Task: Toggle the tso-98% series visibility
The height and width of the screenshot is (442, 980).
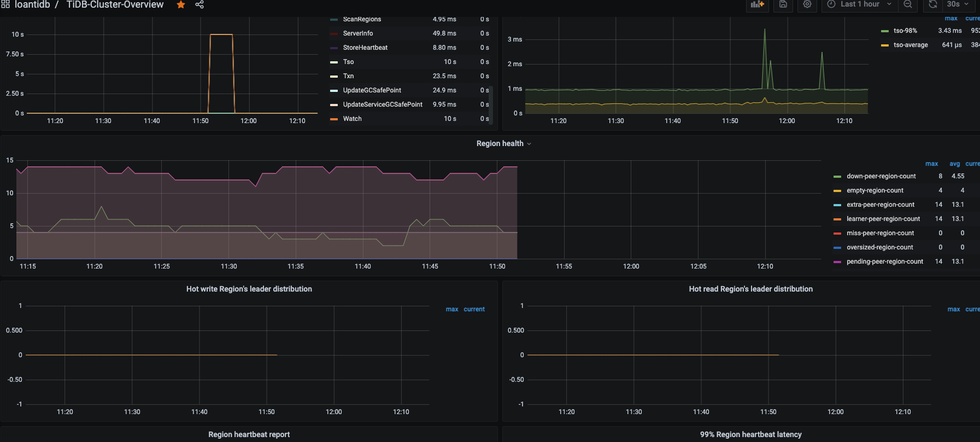Action: (905, 31)
